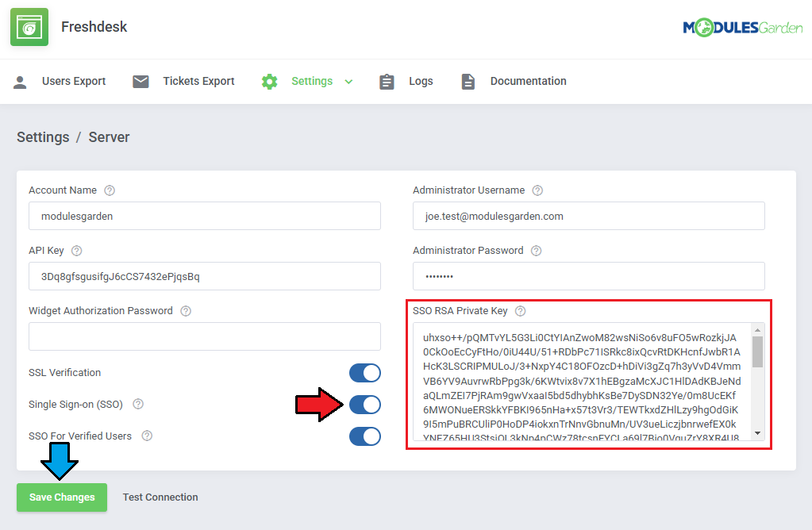Image resolution: width=812 pixels, height=530 pixels.
Task: Toggle the SSL Verification switch
Action: click(365, 373)
